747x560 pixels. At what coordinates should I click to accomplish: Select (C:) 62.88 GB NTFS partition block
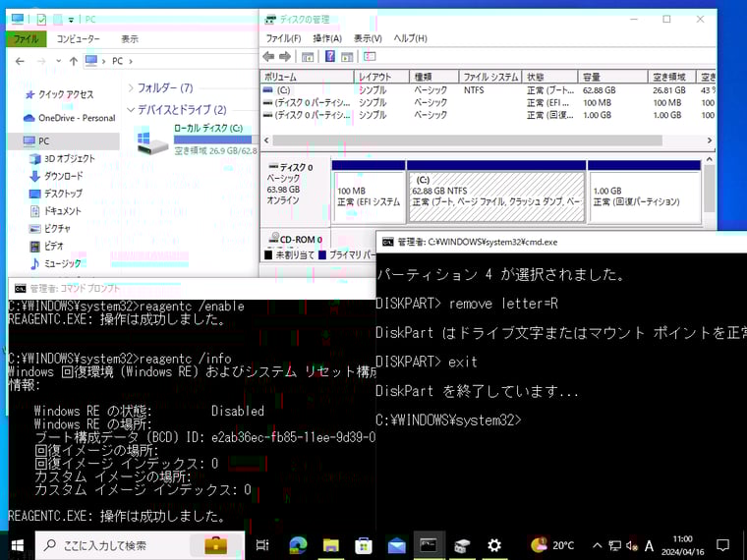pyautogui.click(x=496, y=192)
